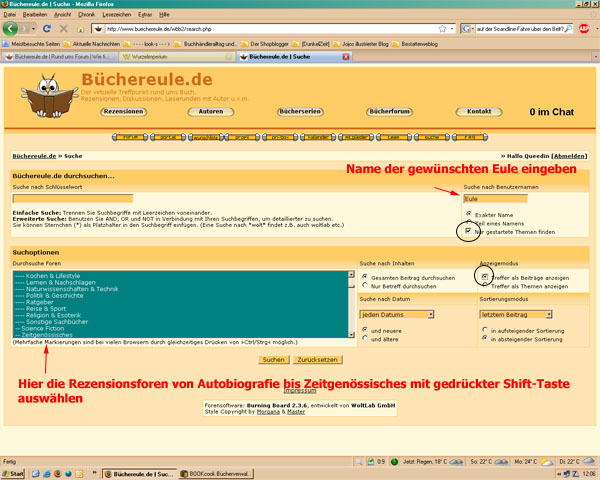Choose 'in aufsteigender Sortierung' option
600x480 pixels.
click(x=484, y=328)
